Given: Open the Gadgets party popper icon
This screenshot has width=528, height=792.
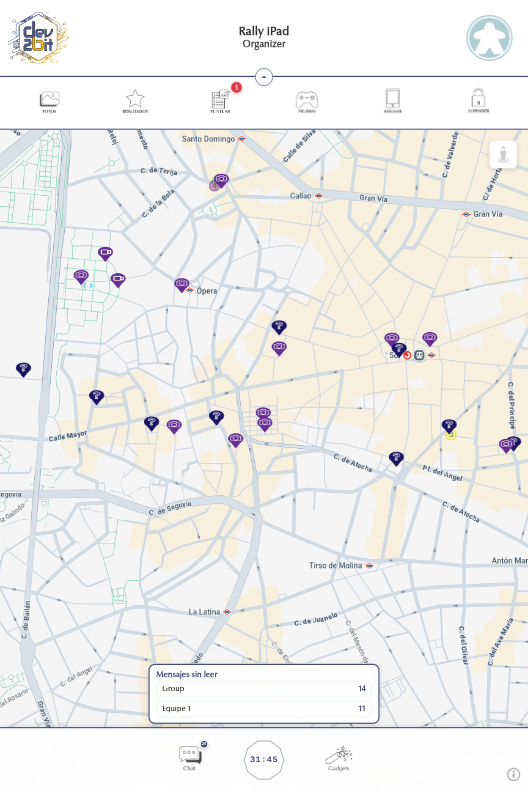Looking at the screenshot, I should [x=339, y=758].
